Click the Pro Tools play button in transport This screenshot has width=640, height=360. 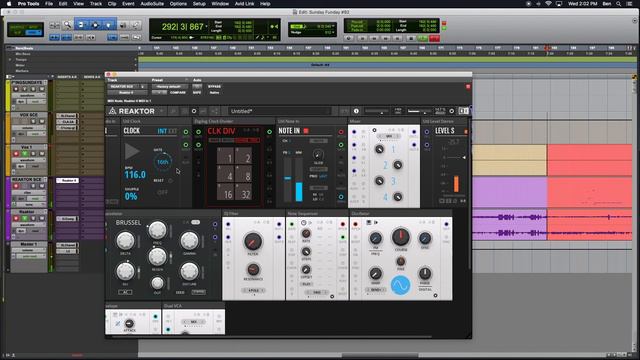(422, 38)
